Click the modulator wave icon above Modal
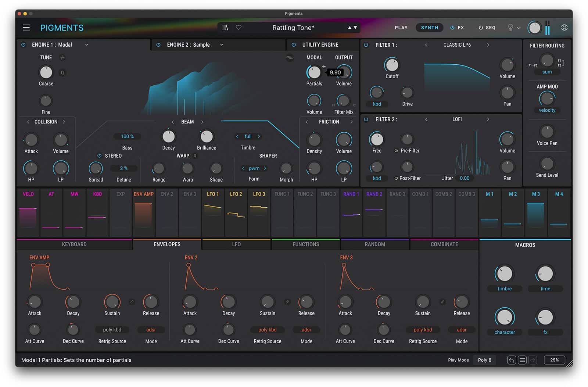This screenshot has width=588, height=387. (x=290, y=57)
